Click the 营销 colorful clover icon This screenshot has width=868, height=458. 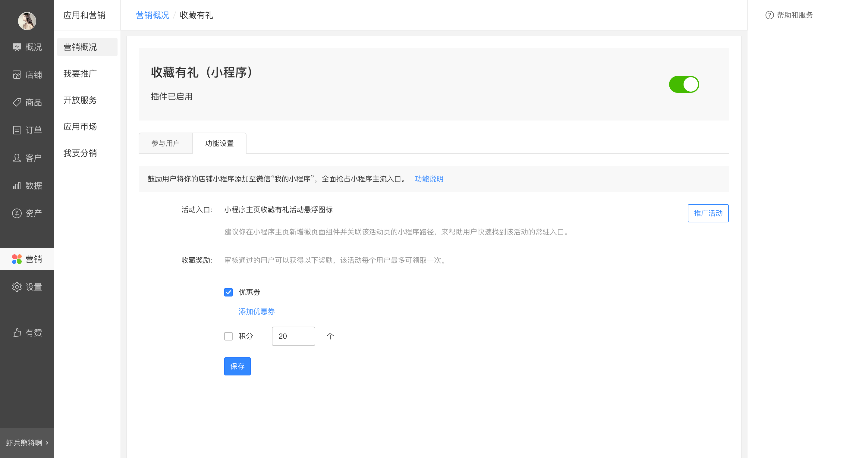pos(17,259)
